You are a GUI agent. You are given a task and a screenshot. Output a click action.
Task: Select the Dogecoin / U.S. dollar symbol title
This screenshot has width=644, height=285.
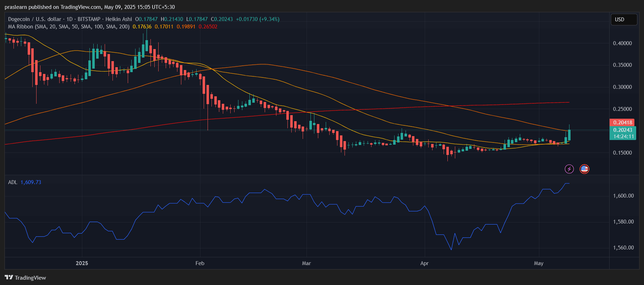tap(35, 19)
